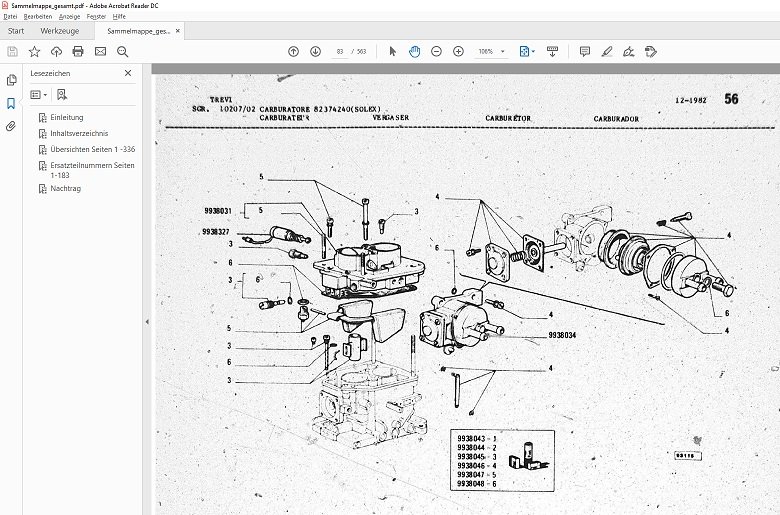Image resolution: width=780 pixels, height=515 pixels.
Task: Open bookmarks options dropdown menu
Action: (39, 94)
